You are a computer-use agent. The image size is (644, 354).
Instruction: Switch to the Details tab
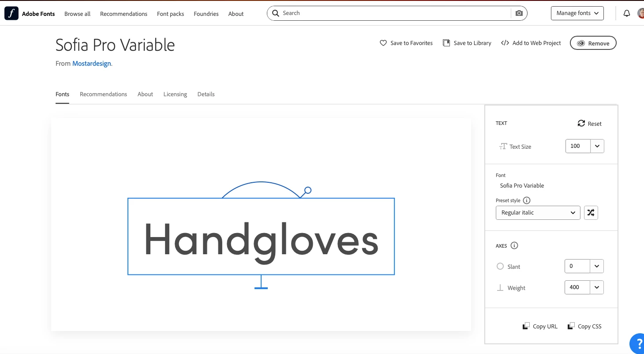click(206, 94)
